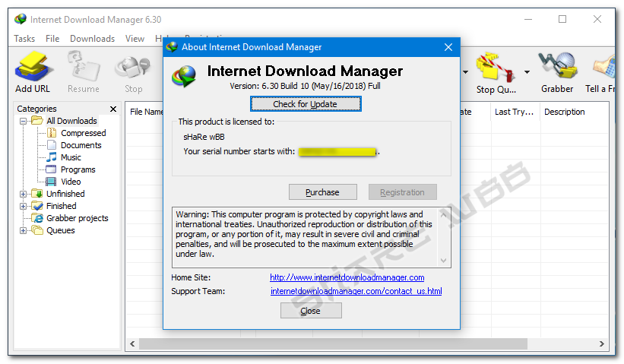Click the Purchase button

(323, 192)
